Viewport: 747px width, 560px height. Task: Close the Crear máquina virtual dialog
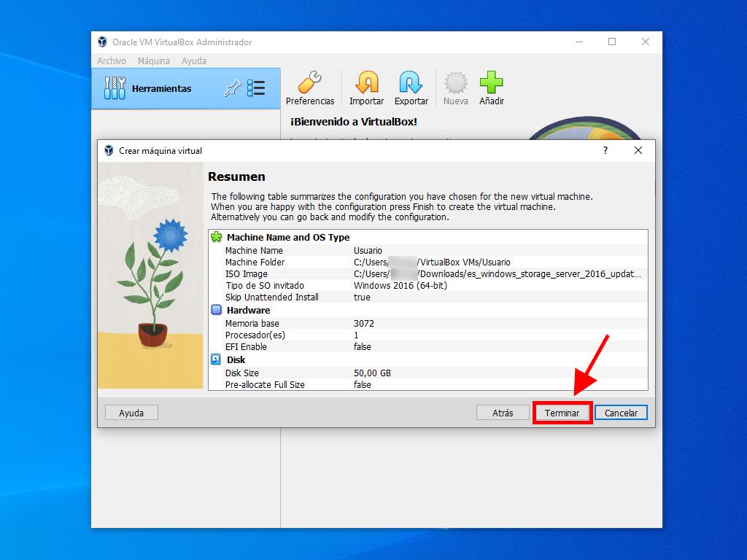638,150
